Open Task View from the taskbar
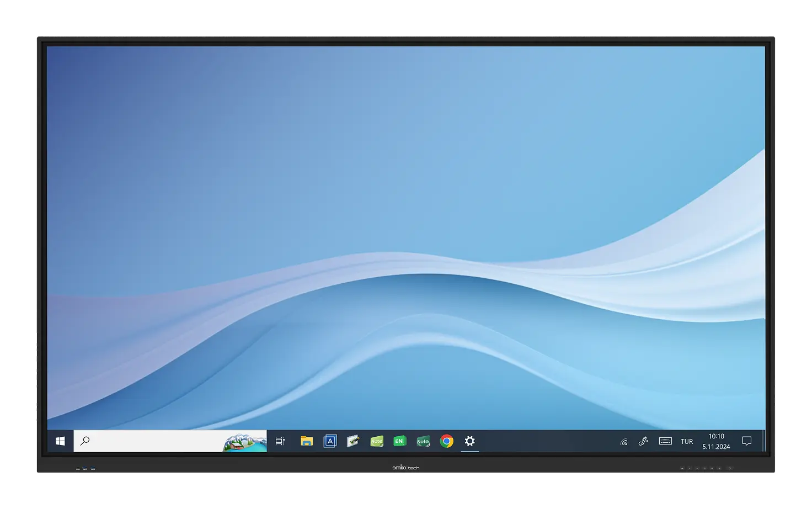Viewport: 812px width, 508px height. coord(280,441)
